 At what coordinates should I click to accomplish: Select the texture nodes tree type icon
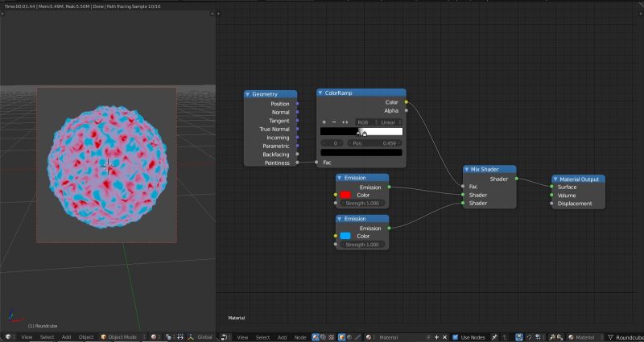click(x=331, y=336)
